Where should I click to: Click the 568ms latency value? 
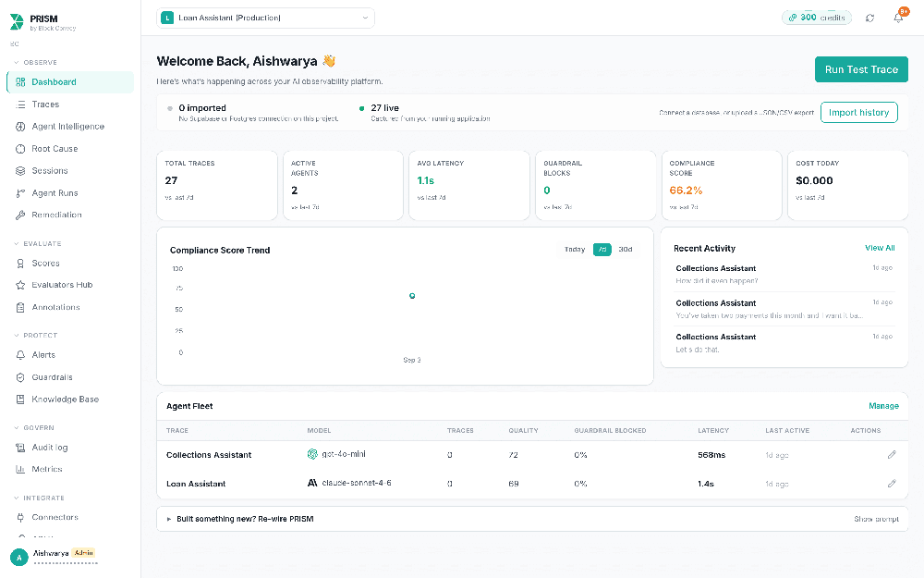(x=711, y=455)
